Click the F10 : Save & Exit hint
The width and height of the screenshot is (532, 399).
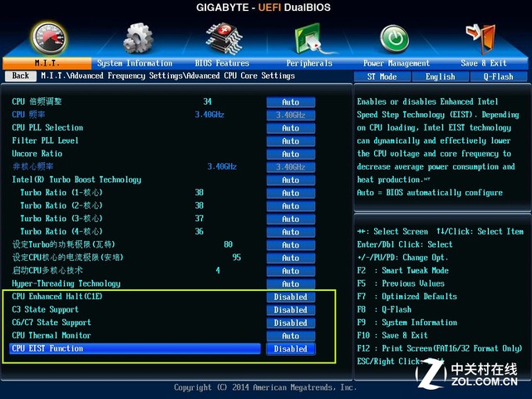(392, 336)
